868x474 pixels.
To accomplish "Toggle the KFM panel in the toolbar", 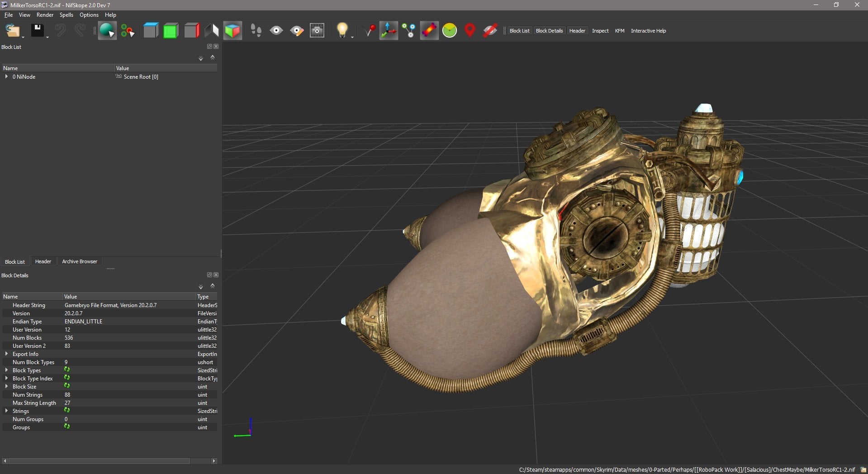I will click(x=620, y=31).
